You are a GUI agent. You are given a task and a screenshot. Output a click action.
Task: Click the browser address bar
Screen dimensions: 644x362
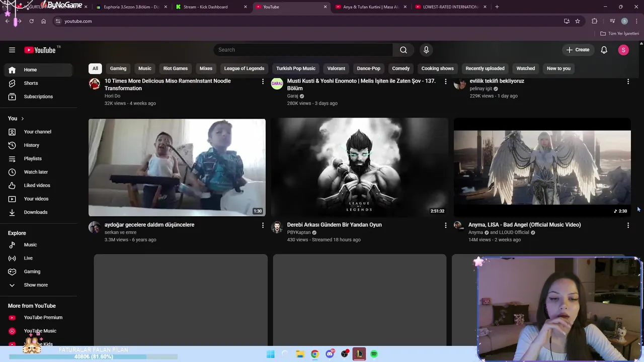[307, 21]
